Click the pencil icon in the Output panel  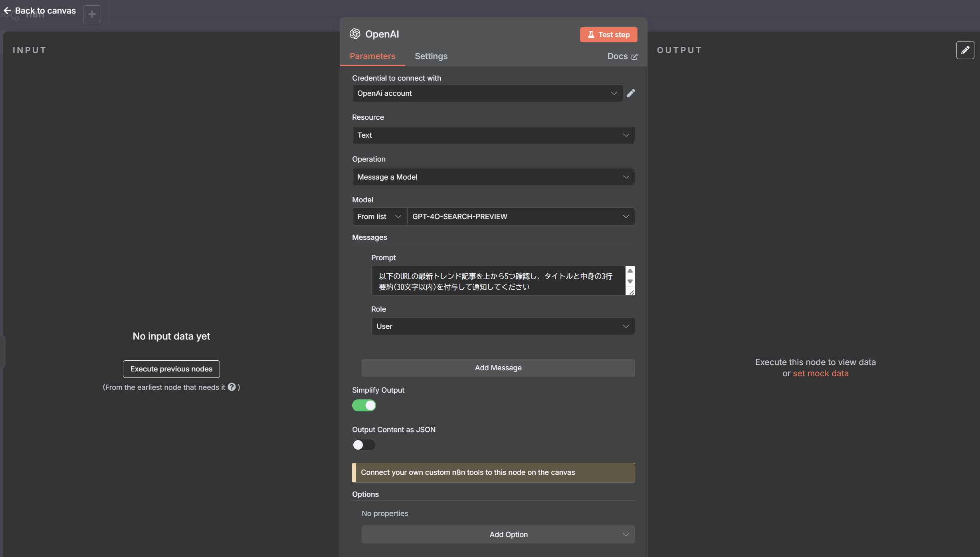[965, 49]
